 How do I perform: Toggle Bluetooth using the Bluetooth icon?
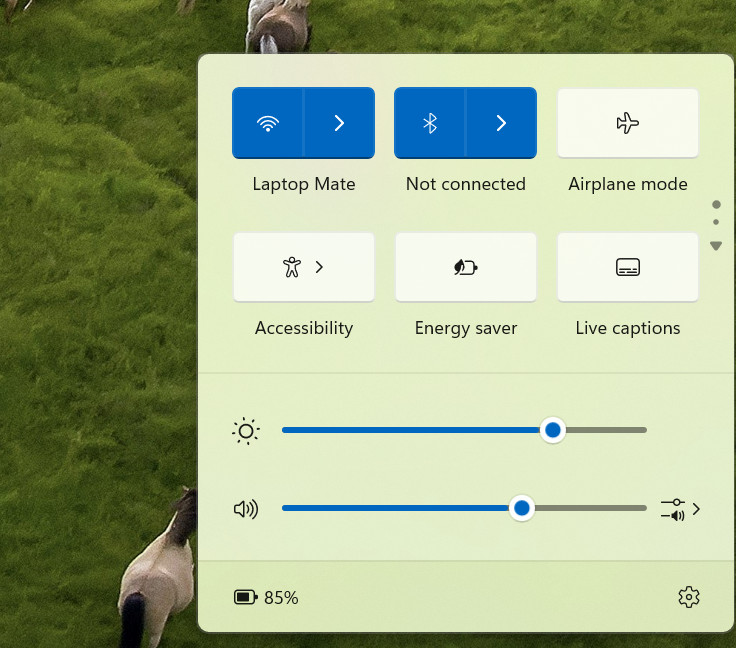tap(430, 123)
